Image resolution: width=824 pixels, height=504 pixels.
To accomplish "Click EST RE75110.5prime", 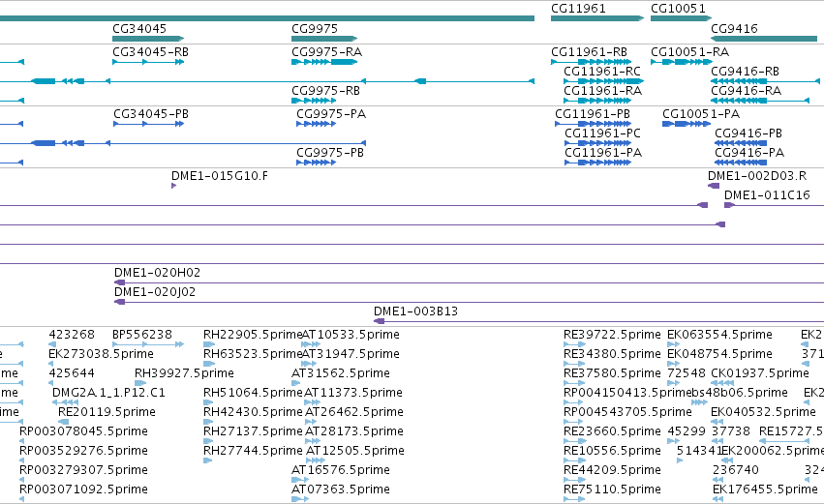I will [612, 489].
